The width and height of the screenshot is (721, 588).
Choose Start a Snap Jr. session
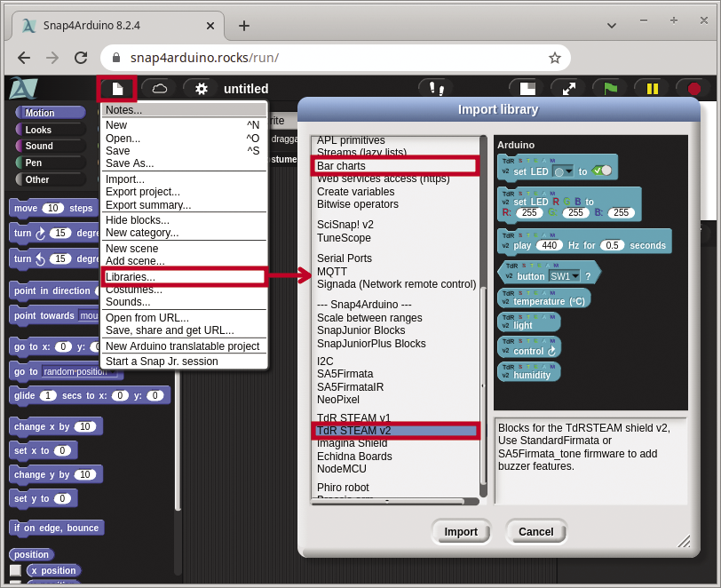coord(184,362)
